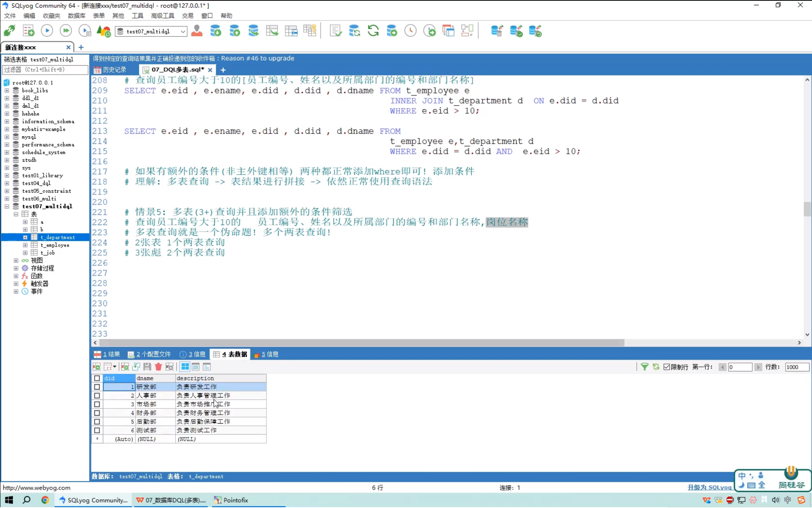Expand the 视图 node in tree

tap(16, 261)
